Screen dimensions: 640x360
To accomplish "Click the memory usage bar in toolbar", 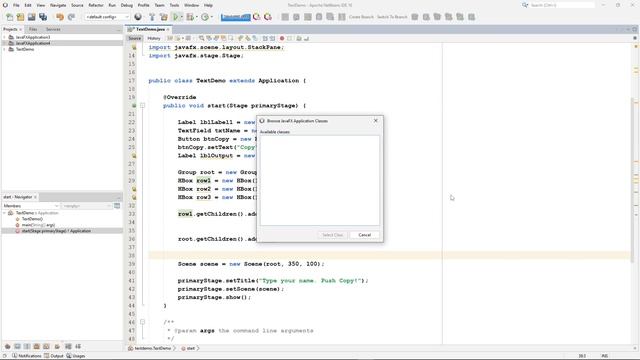I will (236, 17).
